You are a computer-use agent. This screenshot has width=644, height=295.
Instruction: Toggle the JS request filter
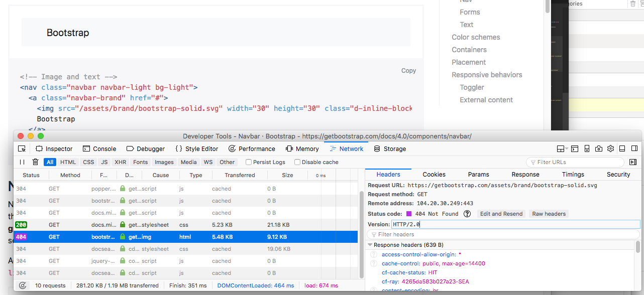click(104, 162)
